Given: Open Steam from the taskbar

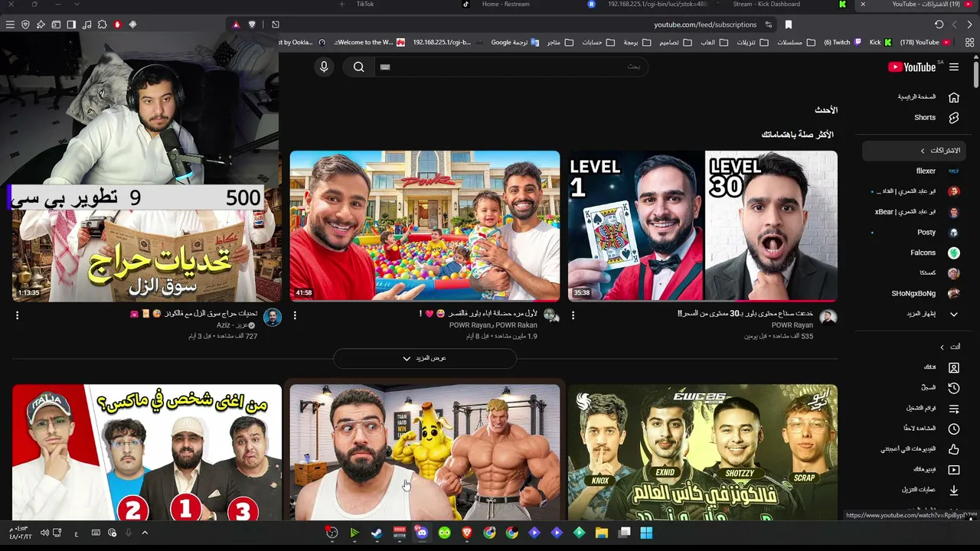Looking at the screenshot, I should pos(377,533).
